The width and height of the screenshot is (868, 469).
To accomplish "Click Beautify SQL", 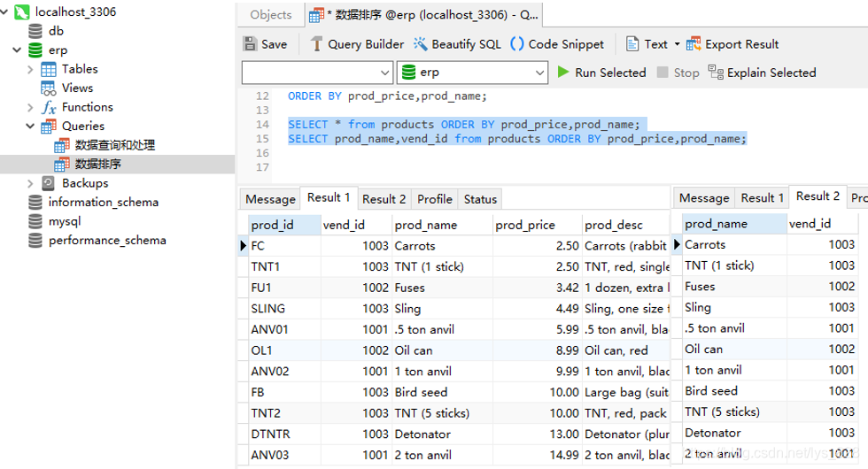I will point(457,44).
